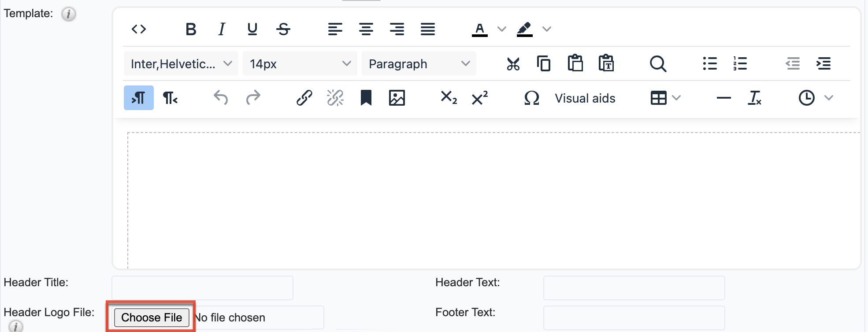Image resolution: width=868 pixels, height=332 pixels.
Task: Click the clear formatting icon
Action: [x=754, y=98]
